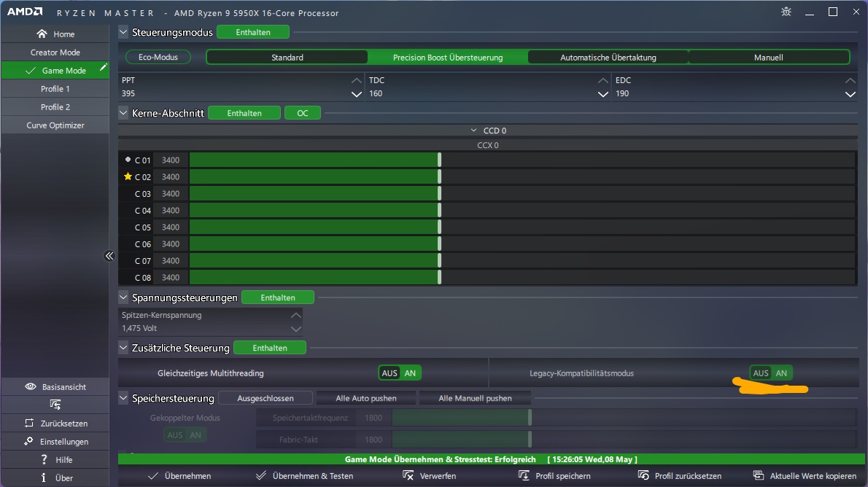Edit Game Mode name with pencil icon

103,67
